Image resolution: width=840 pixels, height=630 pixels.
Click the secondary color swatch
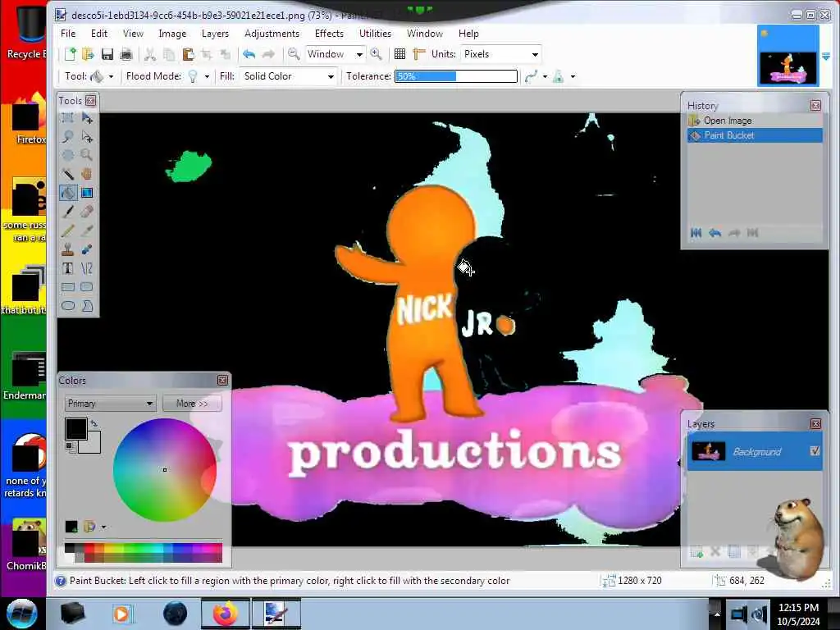(92, 445)
